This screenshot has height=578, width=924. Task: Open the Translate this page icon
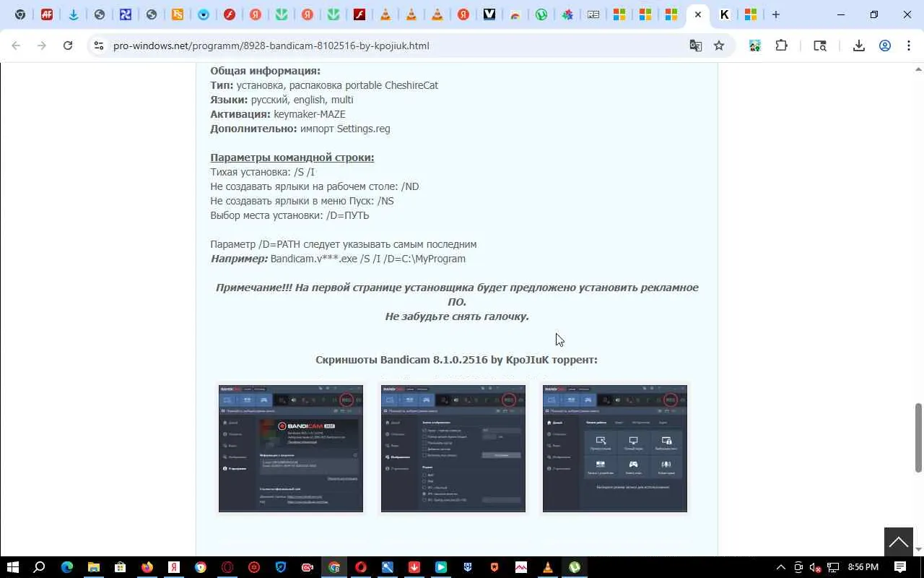(696, 46)
